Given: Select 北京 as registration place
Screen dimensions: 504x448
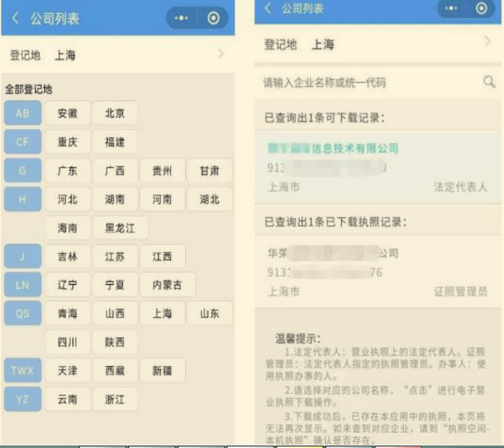Looking at the screenshot, I should click(x=115, y=113).
